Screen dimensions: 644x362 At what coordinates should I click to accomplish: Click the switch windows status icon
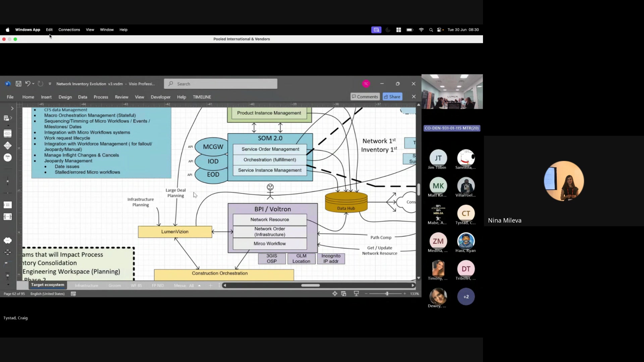tap(344, 294)
